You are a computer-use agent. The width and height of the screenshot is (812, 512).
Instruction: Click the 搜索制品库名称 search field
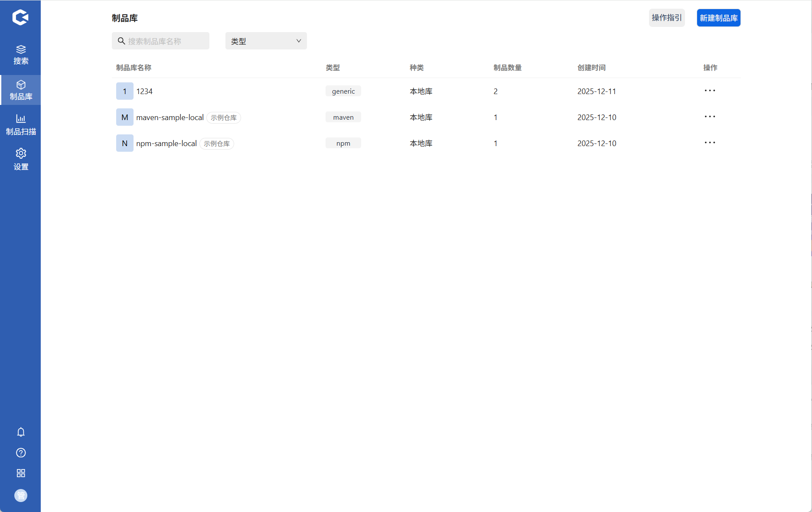[x=160, y=41]
